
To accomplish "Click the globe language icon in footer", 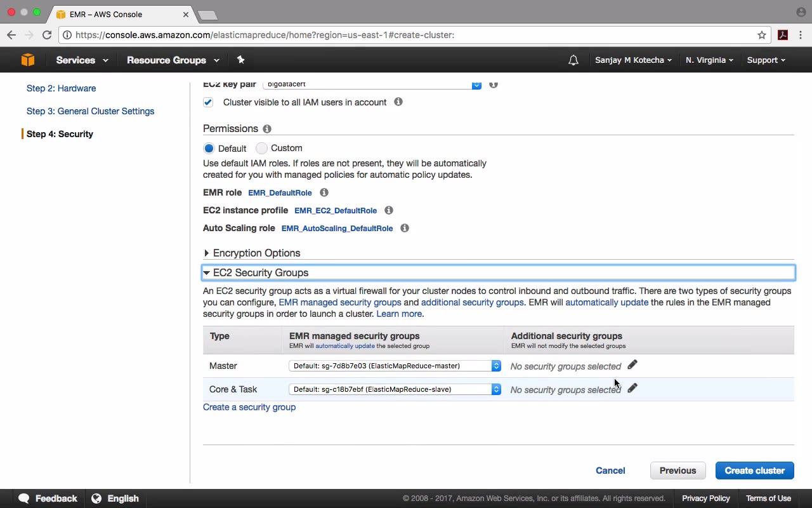I will 96,498.
